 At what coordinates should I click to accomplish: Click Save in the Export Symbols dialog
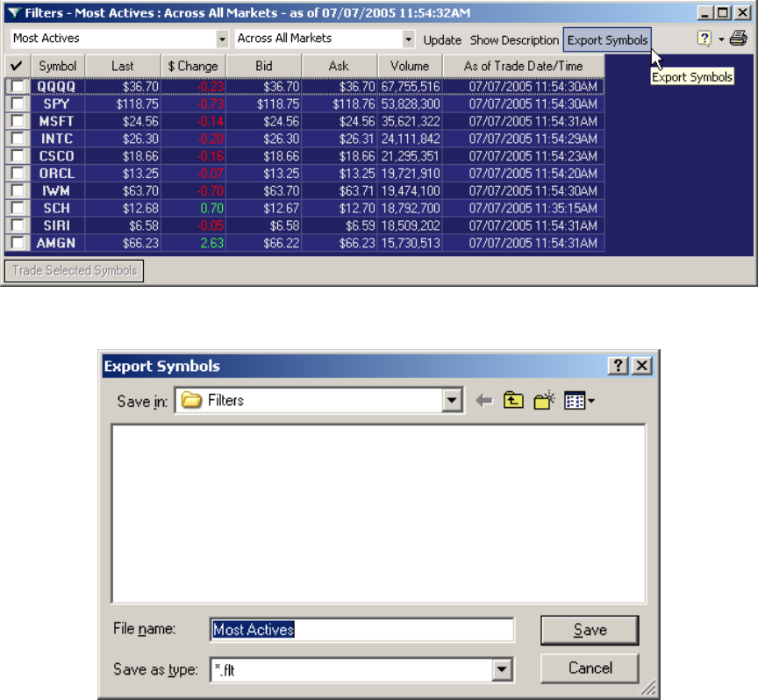pos(590,630)
